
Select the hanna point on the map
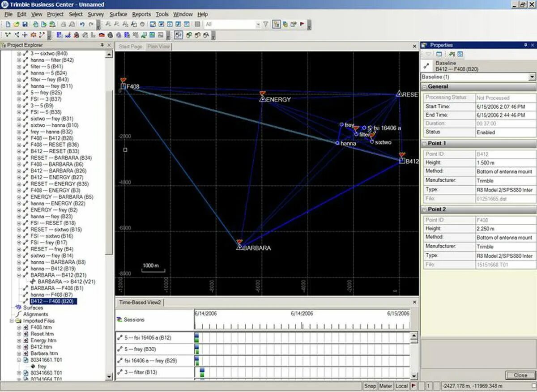[x=337, y=143]
